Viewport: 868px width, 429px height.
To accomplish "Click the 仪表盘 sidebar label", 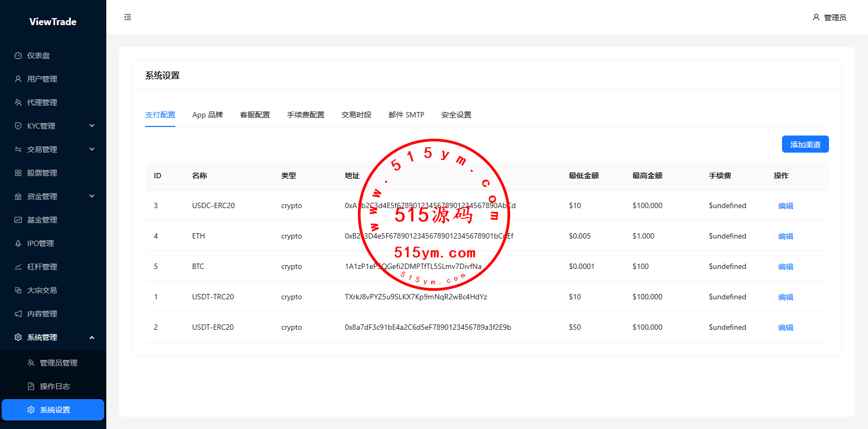I will point(38,55).
